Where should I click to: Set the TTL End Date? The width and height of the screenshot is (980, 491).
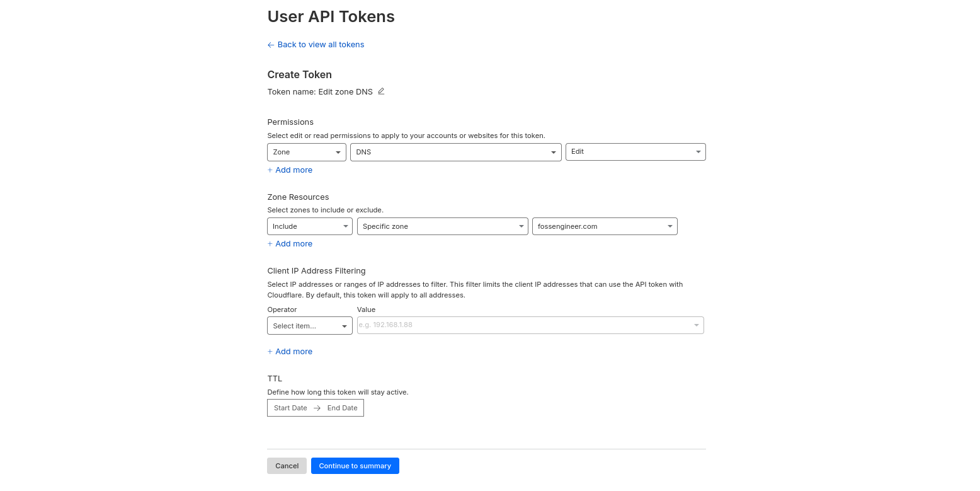(x=343, y=408)
